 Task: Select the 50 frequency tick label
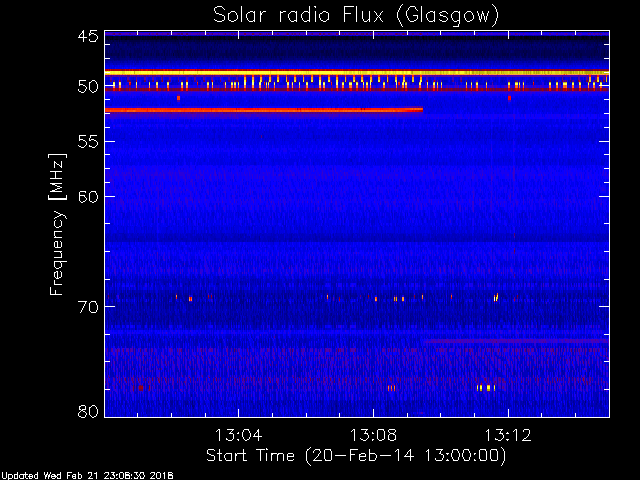click(88, 87)
